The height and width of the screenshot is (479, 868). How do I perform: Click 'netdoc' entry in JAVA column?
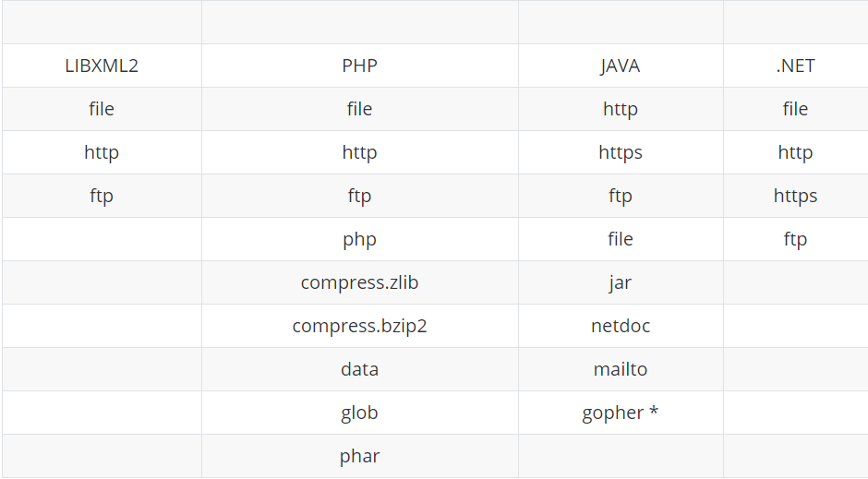click(x=620, y=326)
